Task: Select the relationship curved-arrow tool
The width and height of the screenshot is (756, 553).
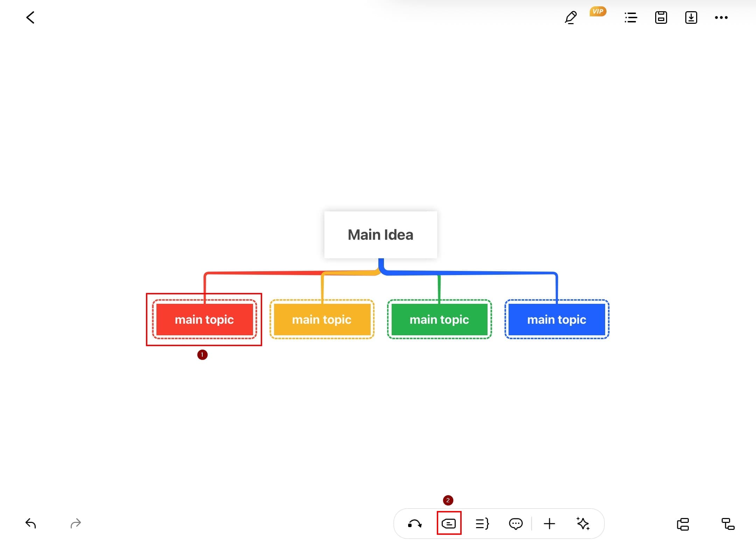Action: [x=415, y=524]
